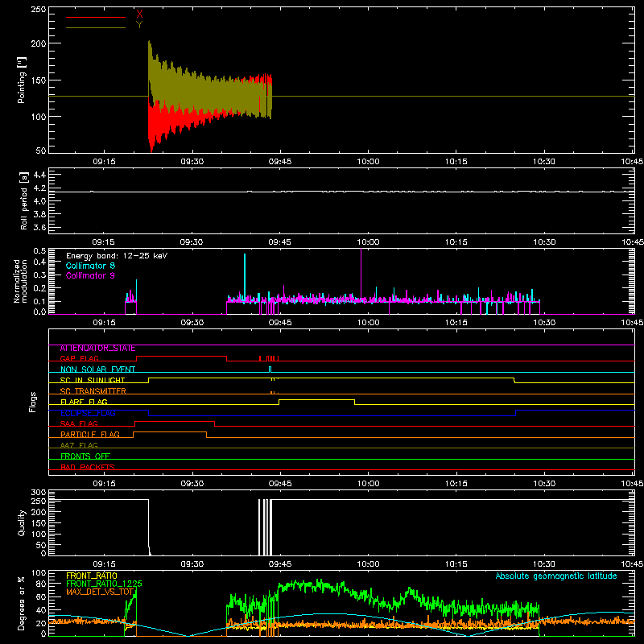The height and width of the screenshot is (644, 644).
Task: Select the Energy band: 12-25 keV label
Action: (x=117, y=256)
